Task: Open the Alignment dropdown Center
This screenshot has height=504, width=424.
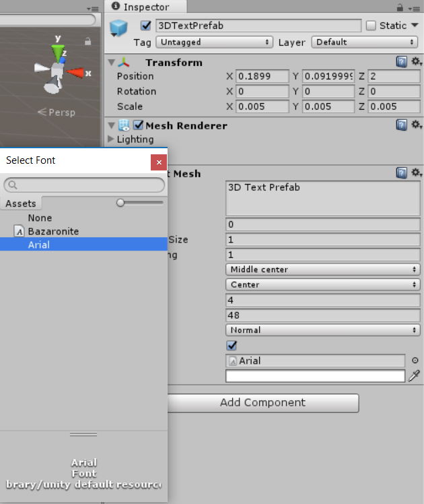Action: pyautogui.click(x=323, y=284)
